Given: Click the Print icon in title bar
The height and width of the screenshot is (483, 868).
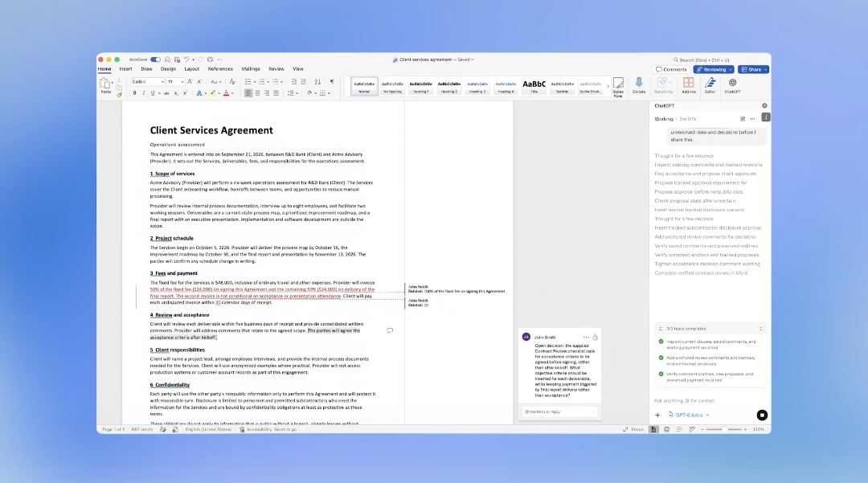Looking at the screenshot, I should (210, 59).
